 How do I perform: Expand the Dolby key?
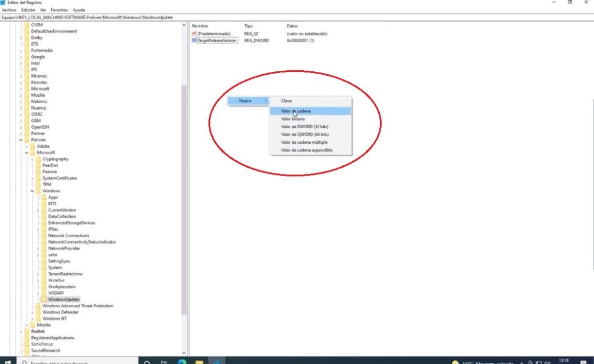21,38
